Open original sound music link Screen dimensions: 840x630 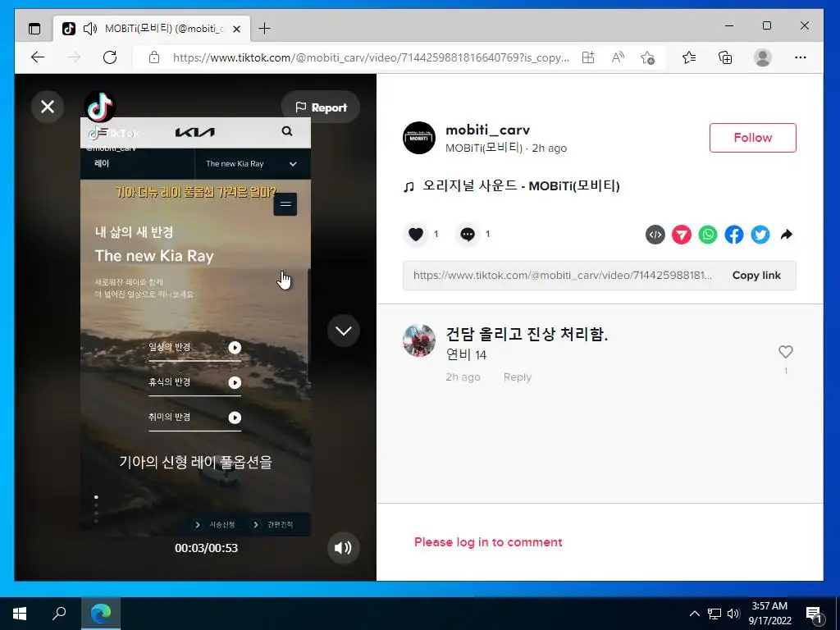coord(521,186)
